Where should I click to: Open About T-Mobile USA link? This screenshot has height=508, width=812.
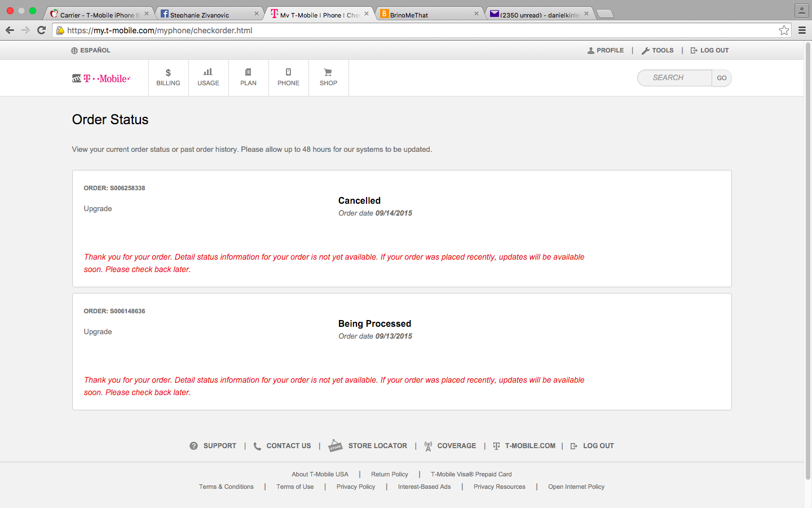pyautogui.click(x=320, y=474)
